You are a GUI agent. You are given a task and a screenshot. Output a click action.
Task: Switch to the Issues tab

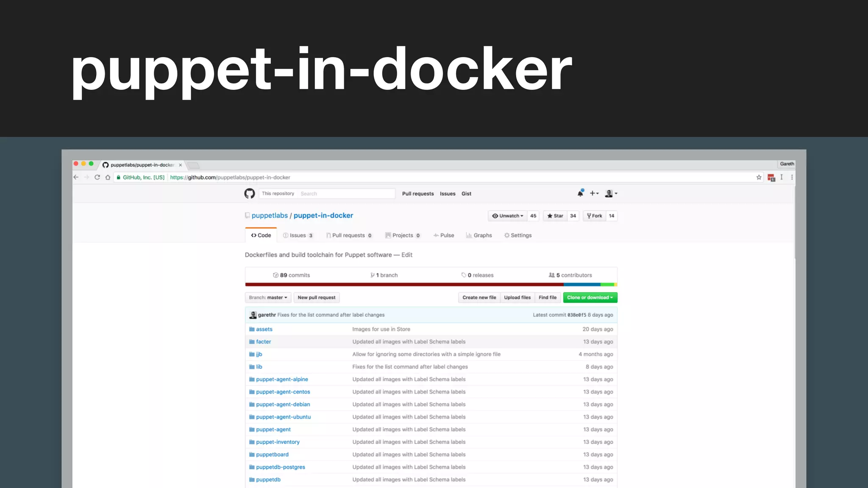click(x=298, y=236)
